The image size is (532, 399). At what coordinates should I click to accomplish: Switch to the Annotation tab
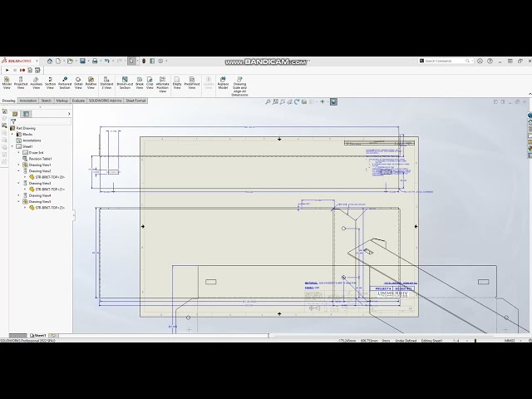[27, 101]
